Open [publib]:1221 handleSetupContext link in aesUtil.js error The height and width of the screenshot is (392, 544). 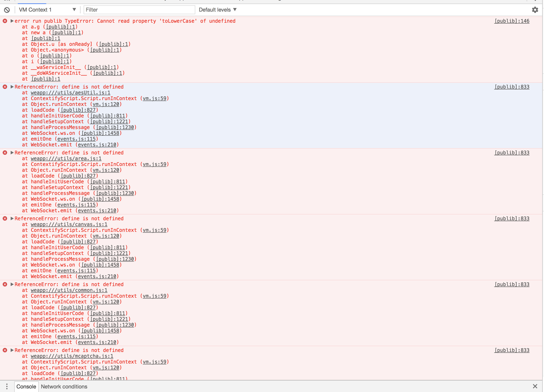[109, 122]
